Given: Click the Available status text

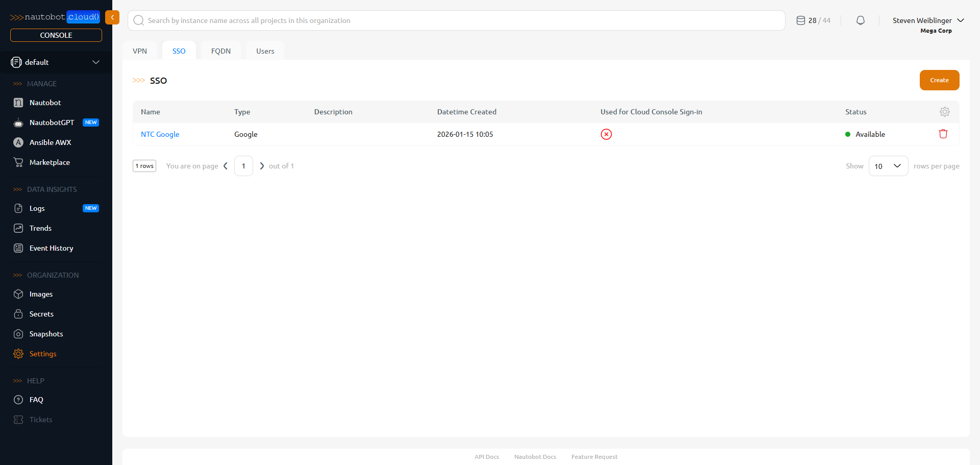Looking at the screenshot, I should point(870,134).
